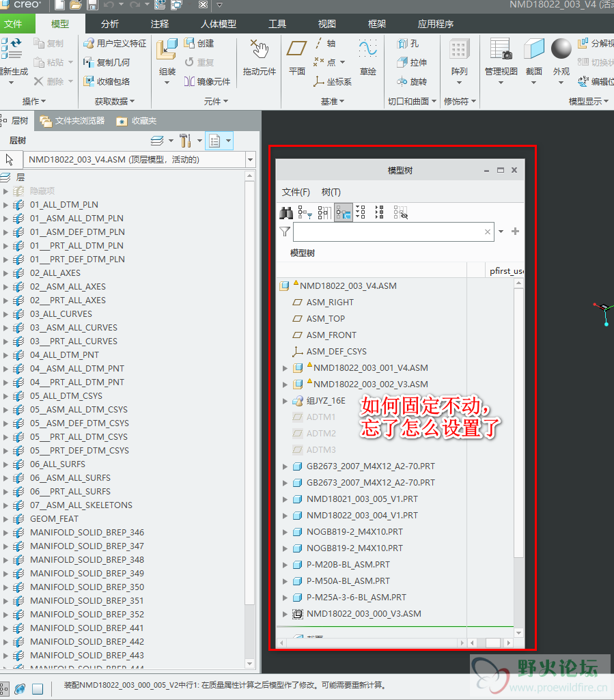
Task: Open the 视图 ribbon tab
Action: coord(326,24)
